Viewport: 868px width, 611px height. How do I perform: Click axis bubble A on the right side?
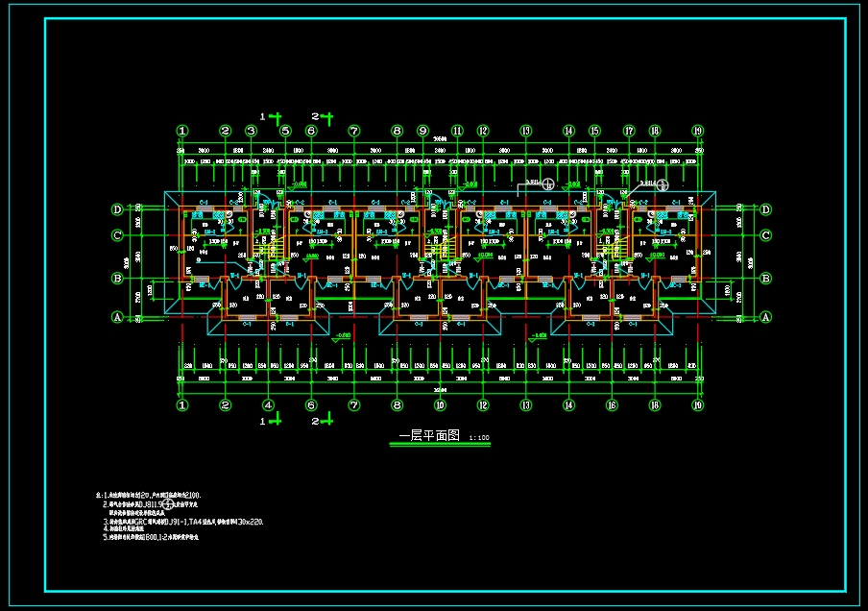click(766, 317)
